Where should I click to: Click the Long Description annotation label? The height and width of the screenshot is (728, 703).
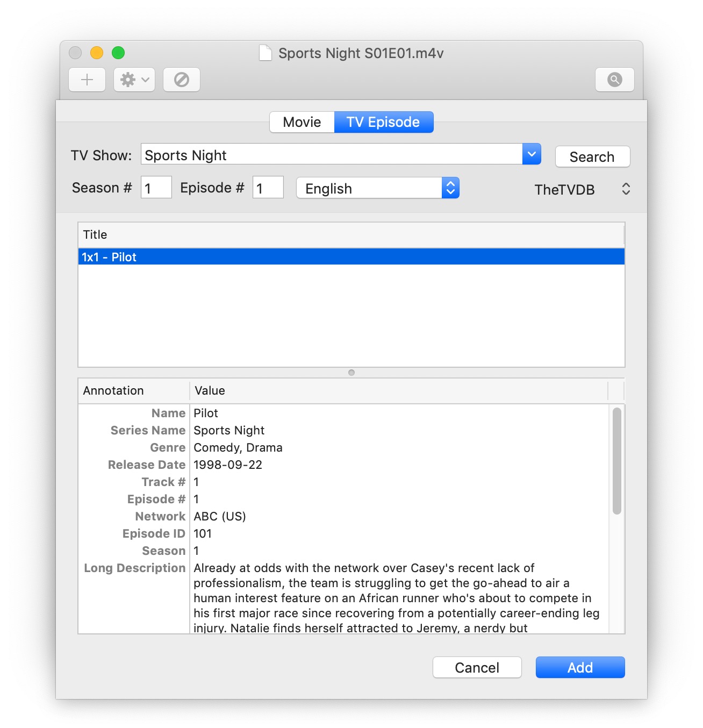point(134,568)
